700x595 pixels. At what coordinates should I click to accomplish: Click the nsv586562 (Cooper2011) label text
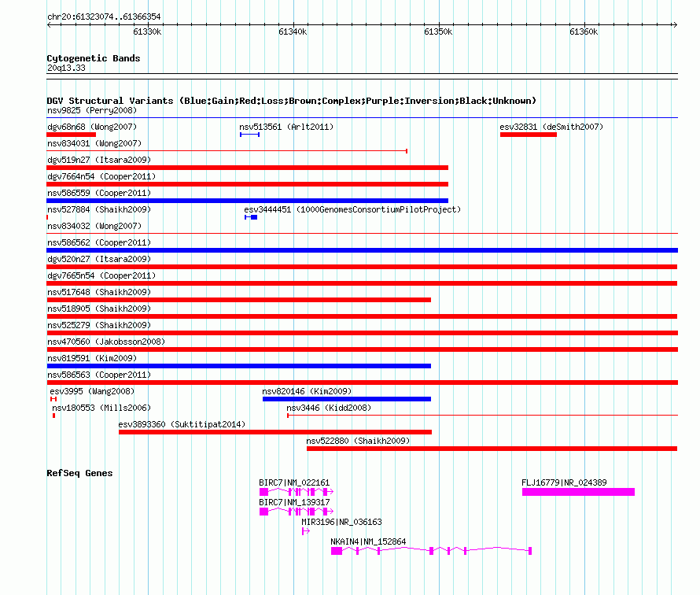(x=99, y=242)
